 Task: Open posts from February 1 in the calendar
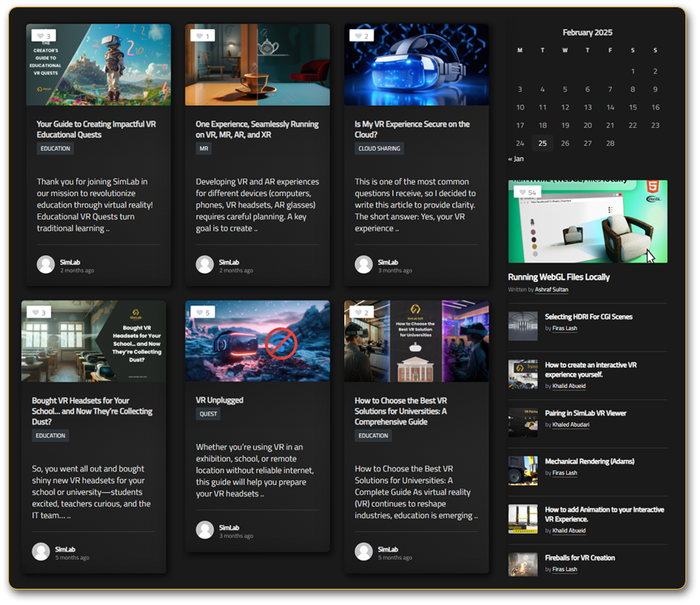coord(633,71)
